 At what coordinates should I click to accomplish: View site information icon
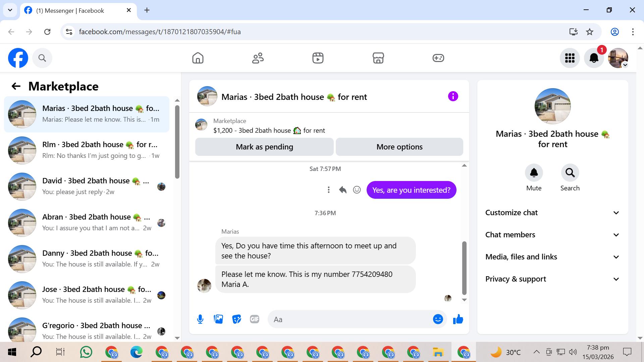(x=69, y=32)
